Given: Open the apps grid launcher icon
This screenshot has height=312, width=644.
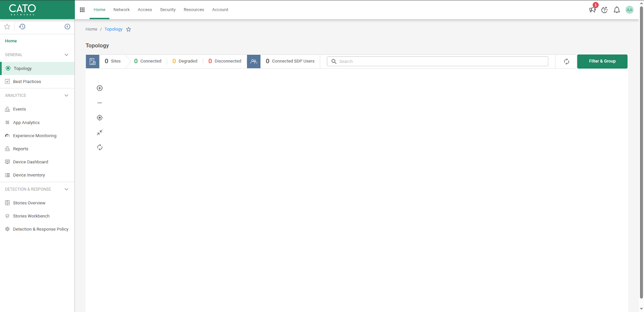Looking at the screenshot, I should pyautogui.click(x=82, y=10).
